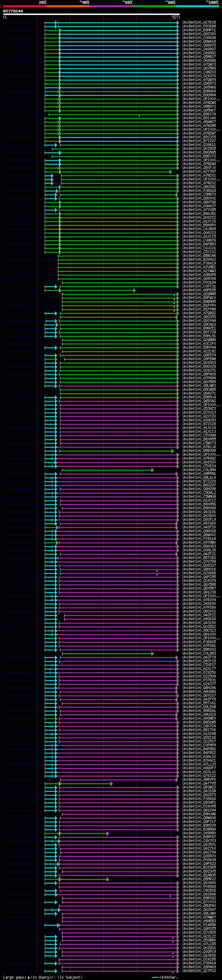Image resolution: width=222 pixels, height=980 pixels.
Task: Select the query name AV779244
Action: pos(13,11)
